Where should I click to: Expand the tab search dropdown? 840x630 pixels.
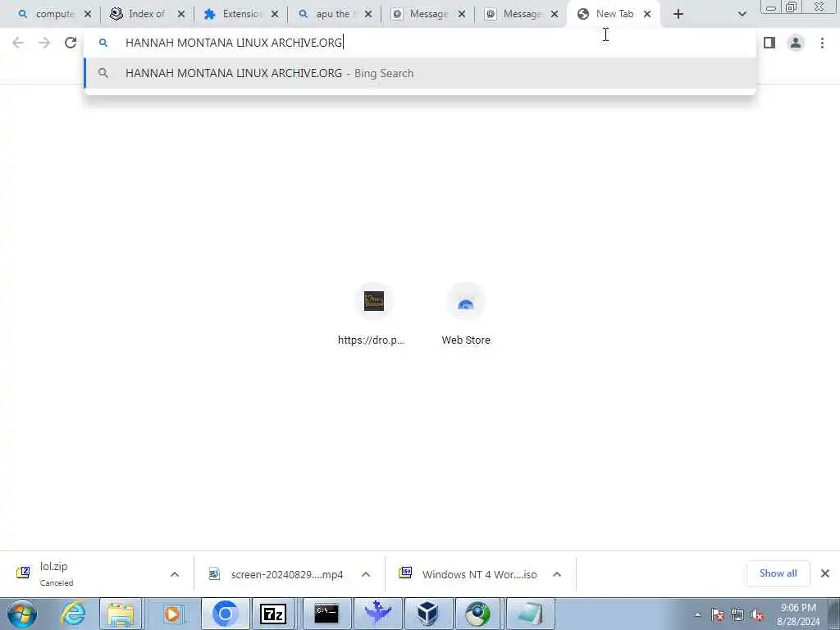pyautogui.click(x=742, y=15)
